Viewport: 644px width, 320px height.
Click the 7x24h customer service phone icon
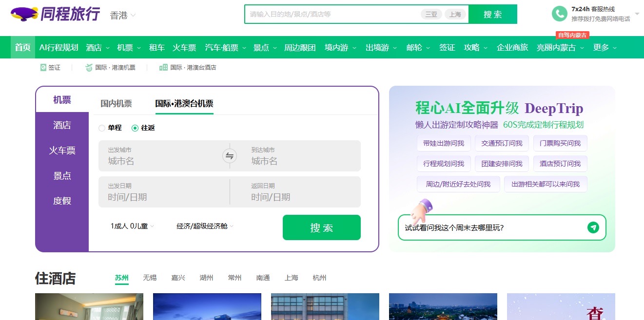point(561,13)
